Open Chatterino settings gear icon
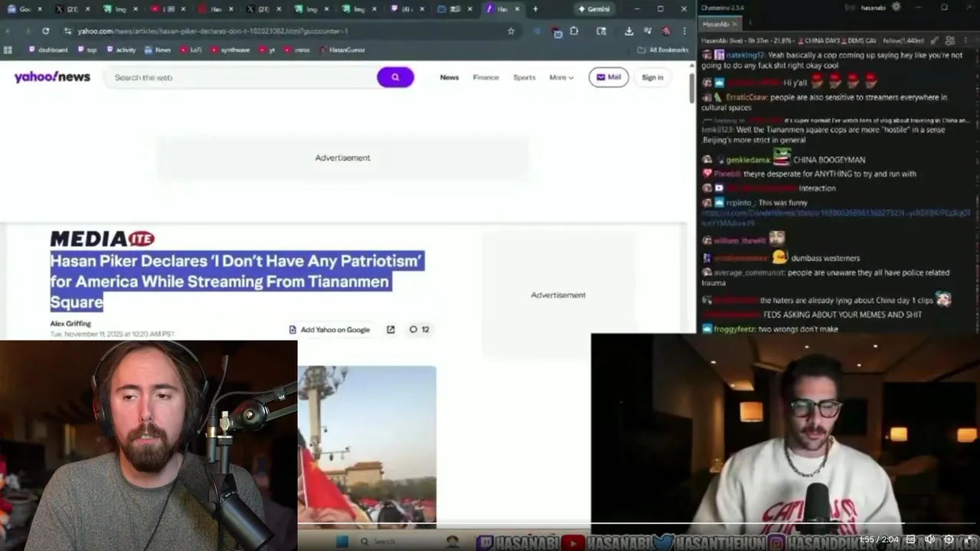The width and height of the screenshot is (980, 551). tap(896, 8)
